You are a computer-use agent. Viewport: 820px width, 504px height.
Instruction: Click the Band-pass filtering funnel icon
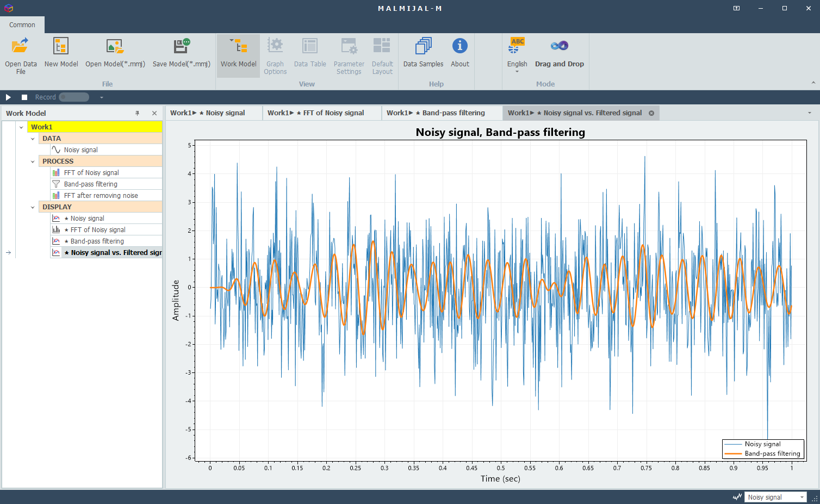56,184
